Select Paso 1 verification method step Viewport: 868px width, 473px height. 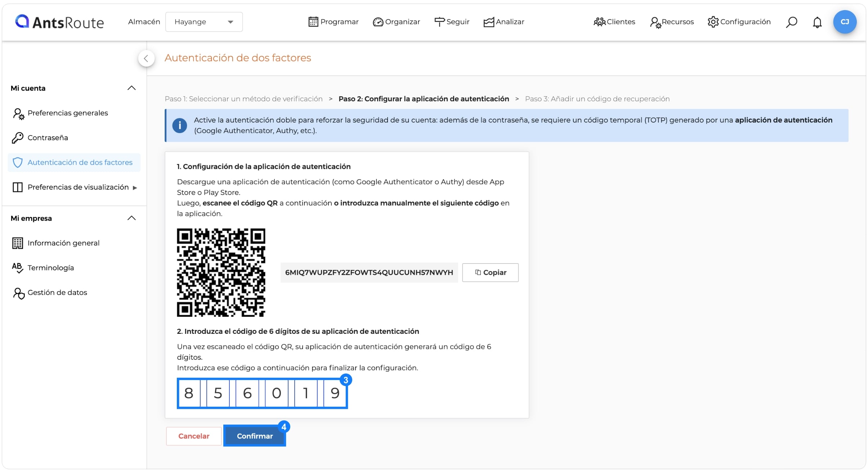[244, 98]
